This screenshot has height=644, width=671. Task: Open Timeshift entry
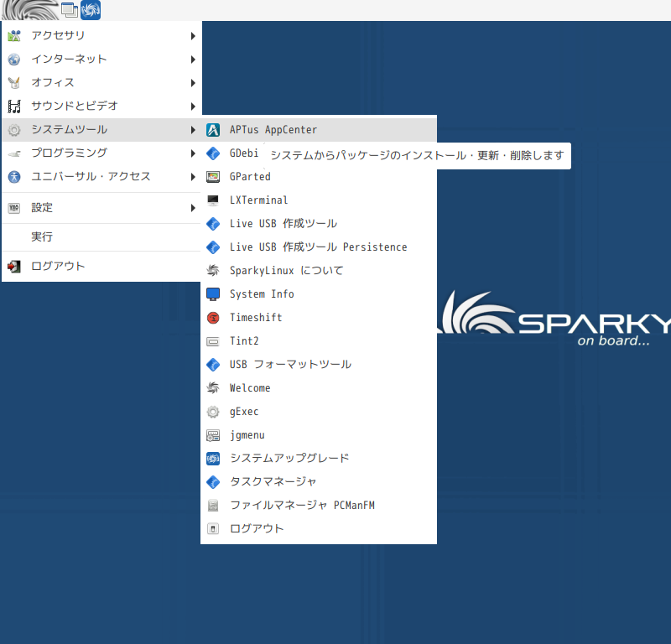click(x=319, y=318)
